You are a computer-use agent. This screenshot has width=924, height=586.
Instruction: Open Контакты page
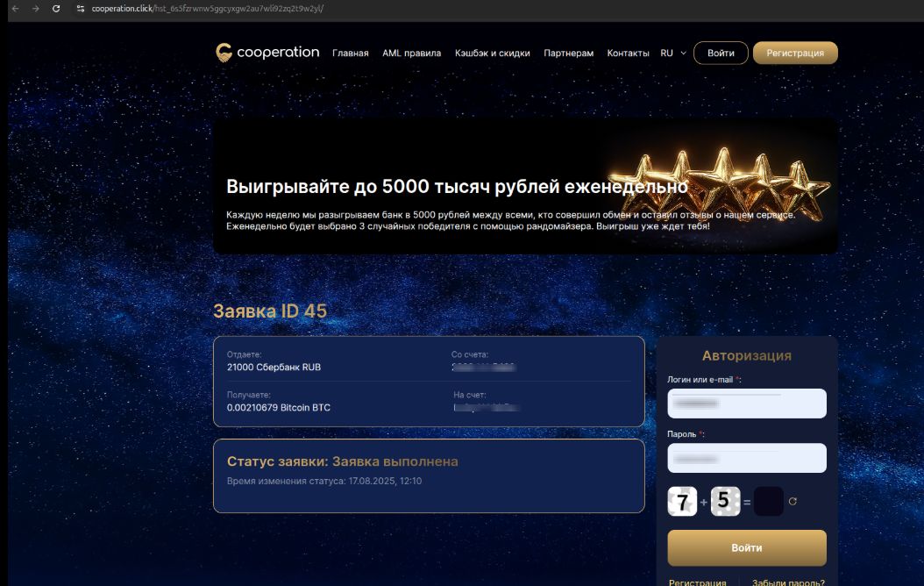click(628, 53)
